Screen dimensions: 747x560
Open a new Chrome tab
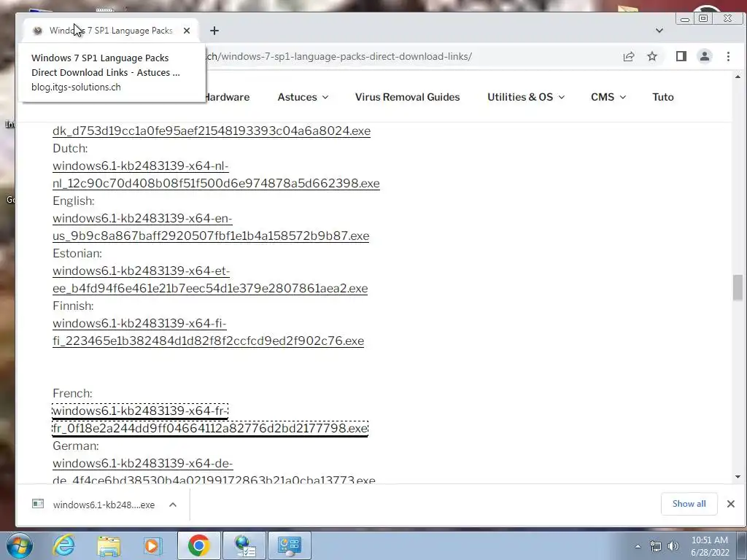214,31
